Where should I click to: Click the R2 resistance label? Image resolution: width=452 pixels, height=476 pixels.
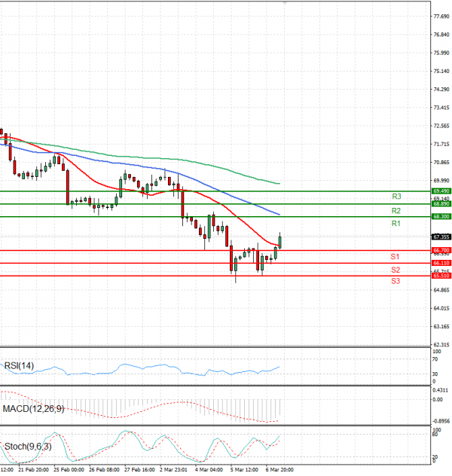(395, 211)
